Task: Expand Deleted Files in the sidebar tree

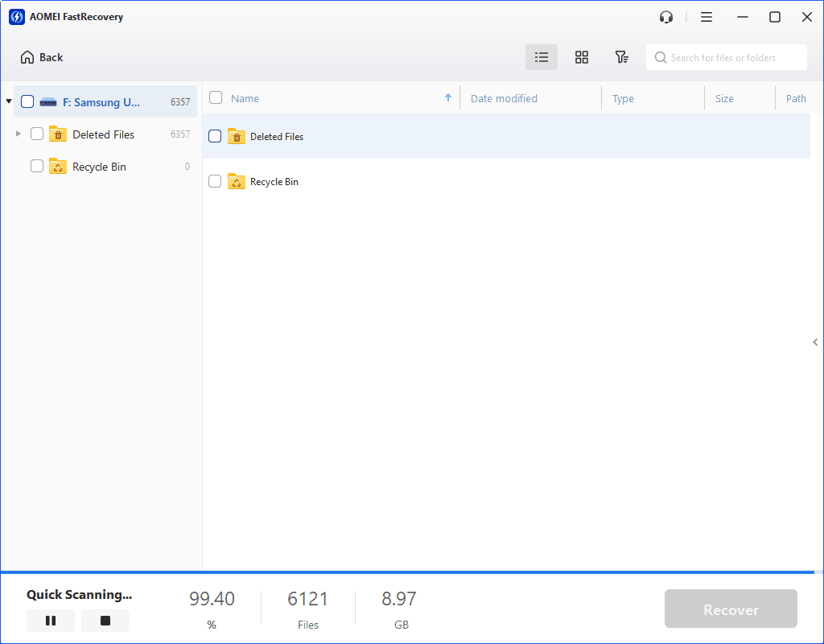Action: pos(18,134)
